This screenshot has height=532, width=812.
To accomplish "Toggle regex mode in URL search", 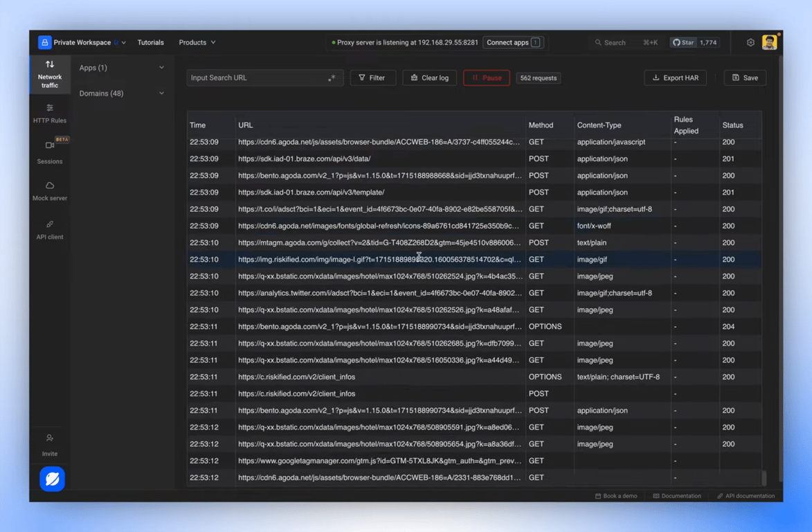I will [x=332, y=78].
